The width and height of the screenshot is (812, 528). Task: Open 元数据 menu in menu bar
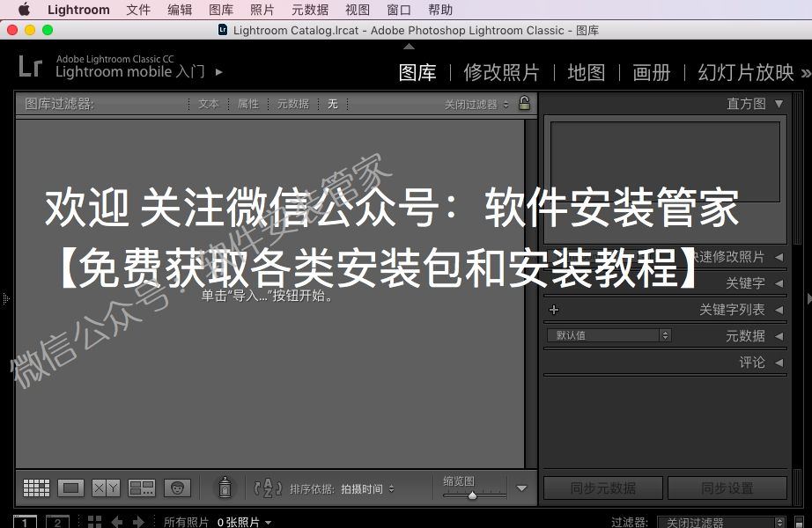[x=310, y=10]
